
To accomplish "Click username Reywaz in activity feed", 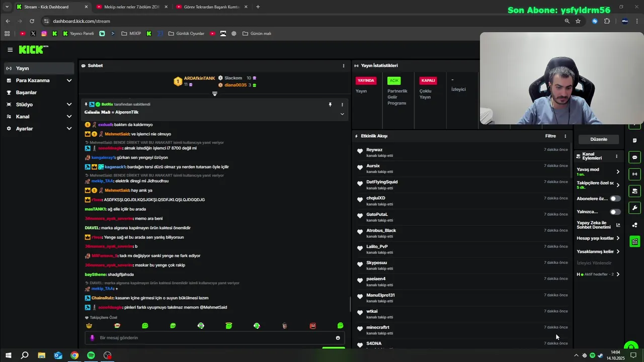I will click(374, 150).
